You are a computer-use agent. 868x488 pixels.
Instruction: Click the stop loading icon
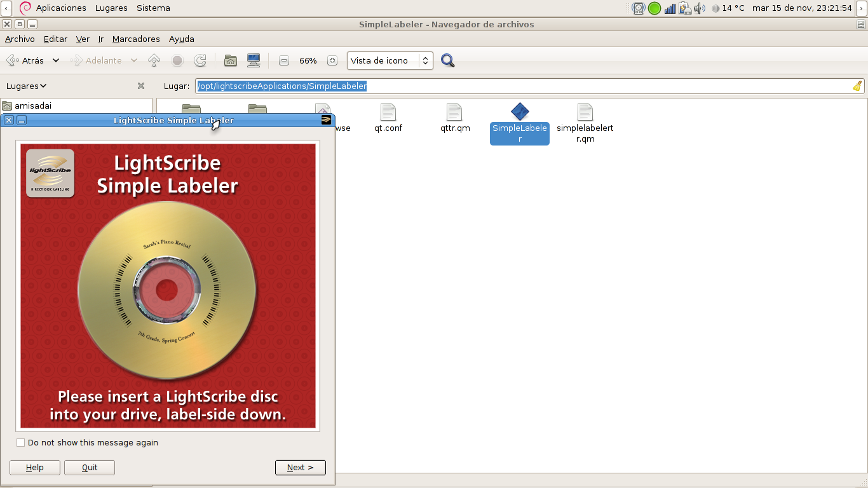177,60
